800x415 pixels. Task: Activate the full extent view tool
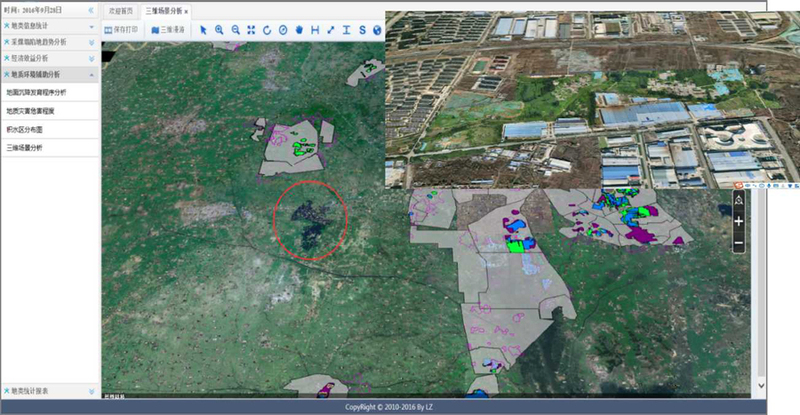pos(251,30)
